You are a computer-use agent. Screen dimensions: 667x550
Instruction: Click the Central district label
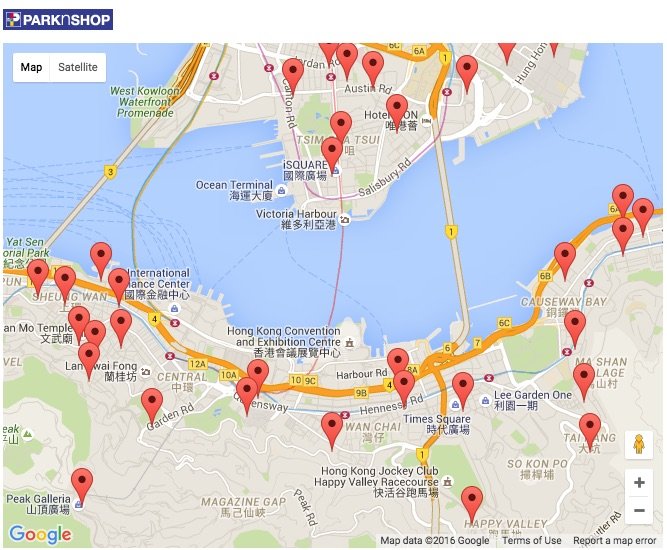pyautogui.click(x=182, y=382)
